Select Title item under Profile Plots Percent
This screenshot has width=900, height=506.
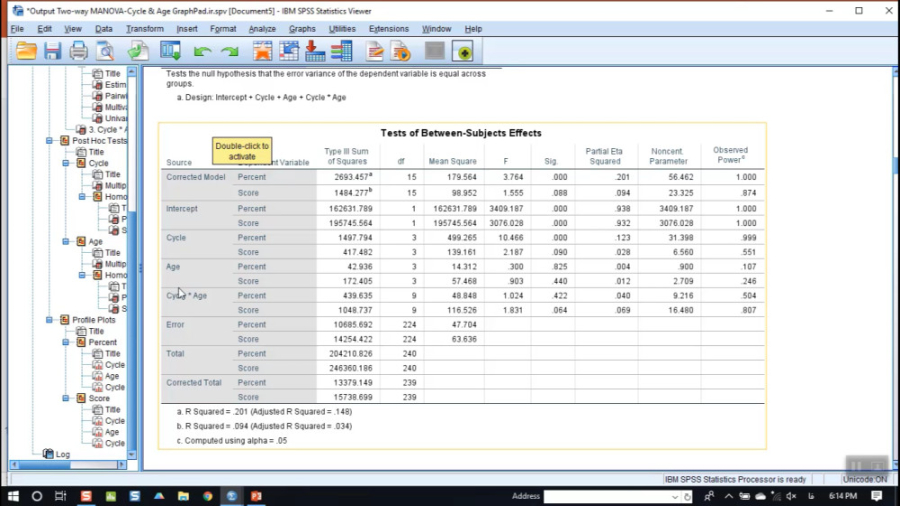tap(112, 353)
